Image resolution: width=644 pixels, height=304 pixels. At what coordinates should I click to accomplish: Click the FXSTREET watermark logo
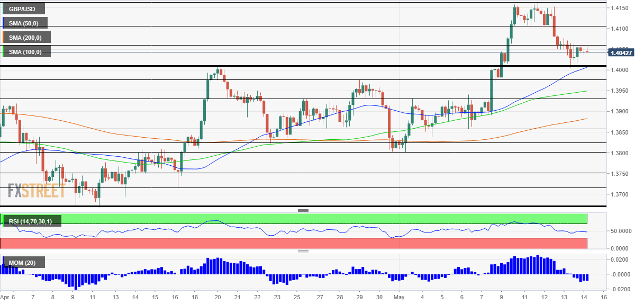click(x=36, y=190)
